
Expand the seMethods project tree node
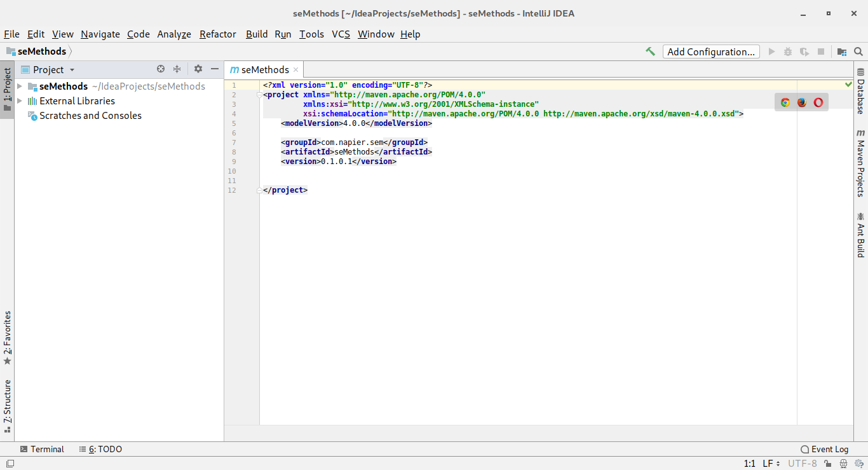click(20, 86)
